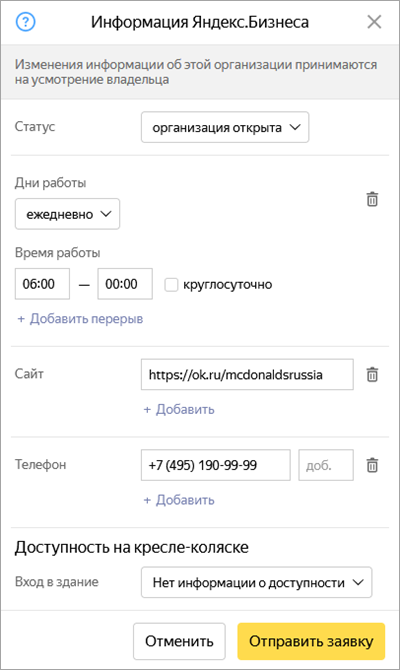Enable the круглосуточно checkbox
Screen dimensions: 400x670
171,285
